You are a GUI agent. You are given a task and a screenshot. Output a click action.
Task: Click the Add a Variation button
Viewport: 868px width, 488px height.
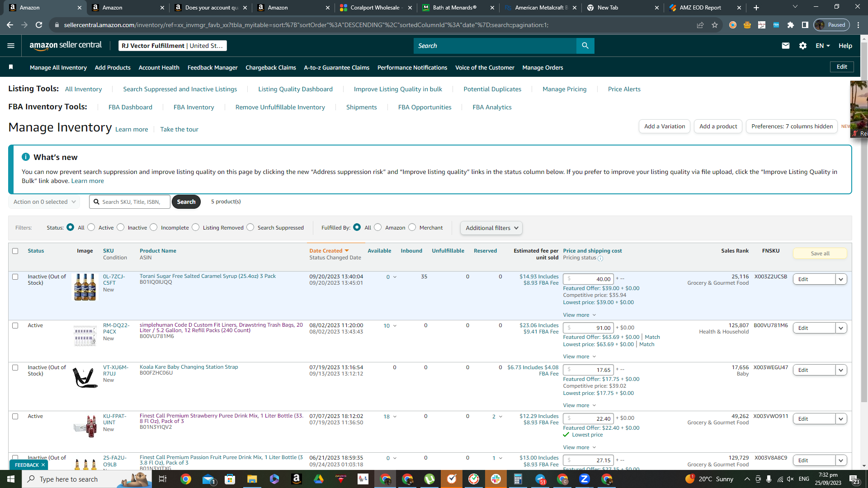tap(665, 127)
